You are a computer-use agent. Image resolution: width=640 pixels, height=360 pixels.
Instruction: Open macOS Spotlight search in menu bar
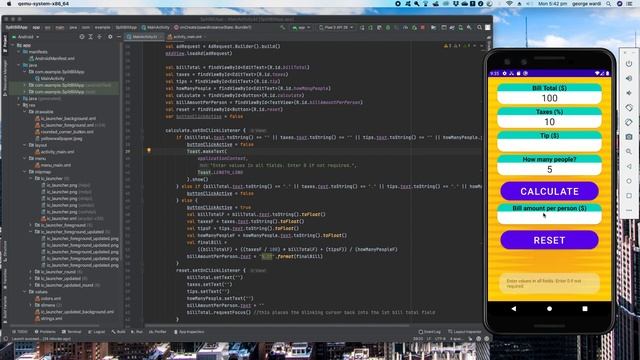609,4
